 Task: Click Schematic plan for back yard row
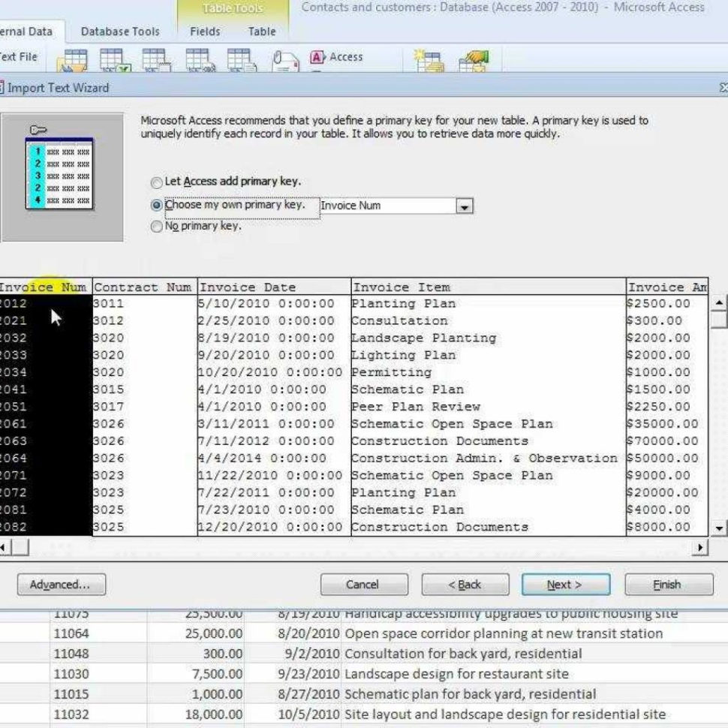(x=471, y=694)
